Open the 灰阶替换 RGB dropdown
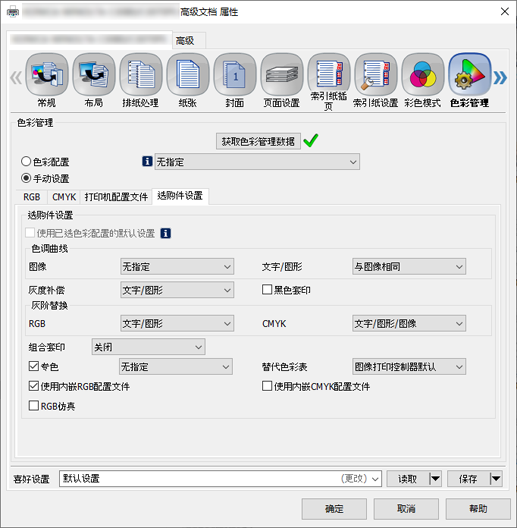The width and height of the screenshot is (517, 528). click(x=177, y=323)
